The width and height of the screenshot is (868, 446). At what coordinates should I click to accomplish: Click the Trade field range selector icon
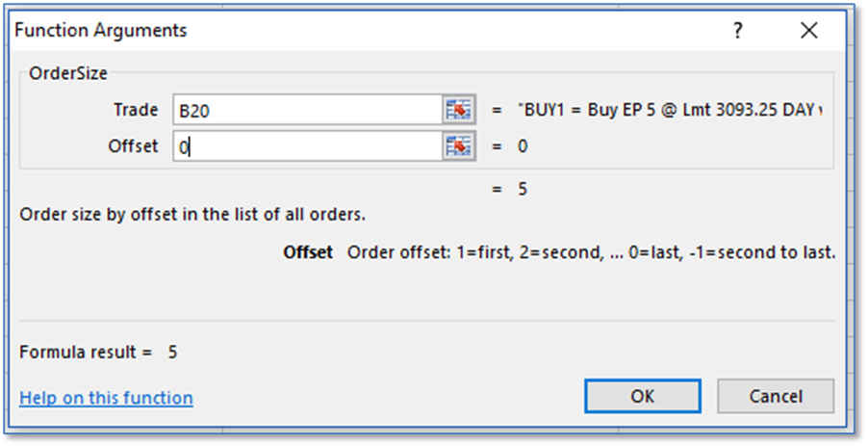coord(460,110)
